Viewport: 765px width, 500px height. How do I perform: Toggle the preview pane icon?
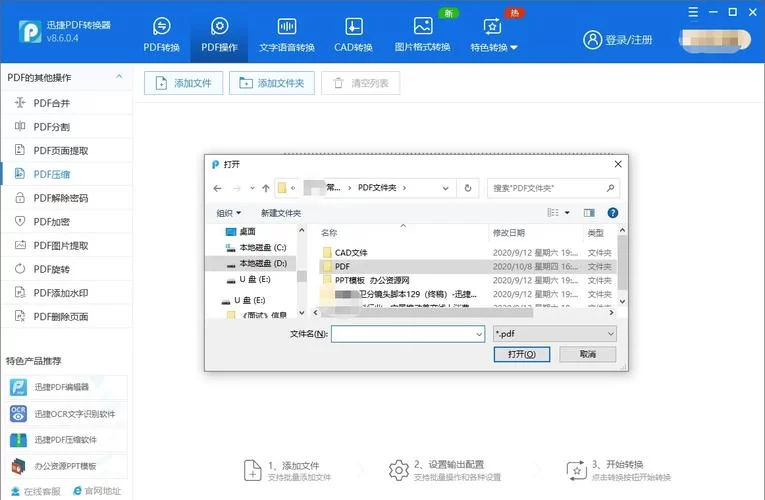coord(589,213)
